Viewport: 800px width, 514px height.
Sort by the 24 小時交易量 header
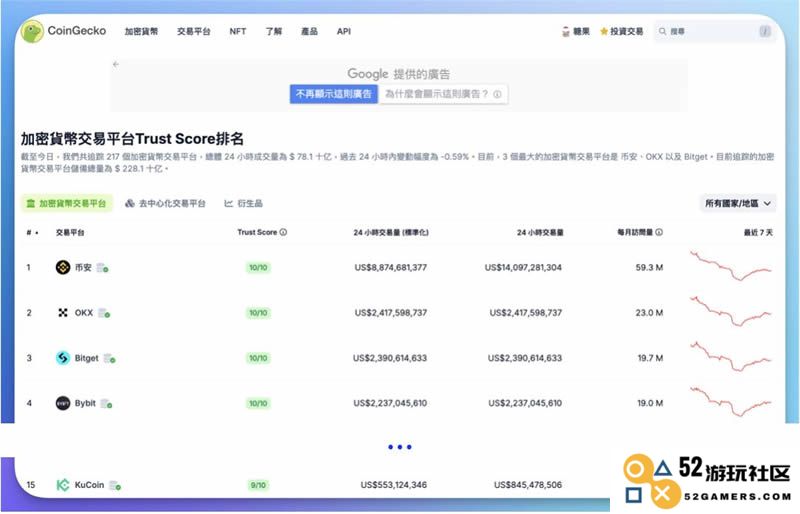[x=540, y=232]
